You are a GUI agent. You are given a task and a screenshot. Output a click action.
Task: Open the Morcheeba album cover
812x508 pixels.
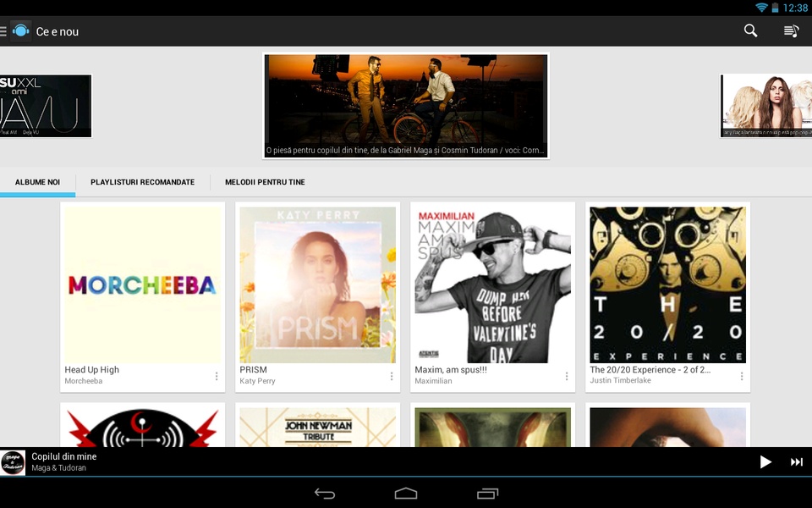pos(142,284)
